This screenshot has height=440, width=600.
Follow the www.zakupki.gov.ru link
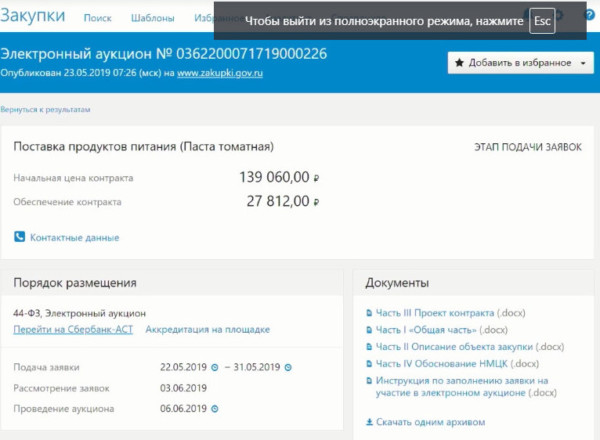pyautogui.click(x=219, y=73)
